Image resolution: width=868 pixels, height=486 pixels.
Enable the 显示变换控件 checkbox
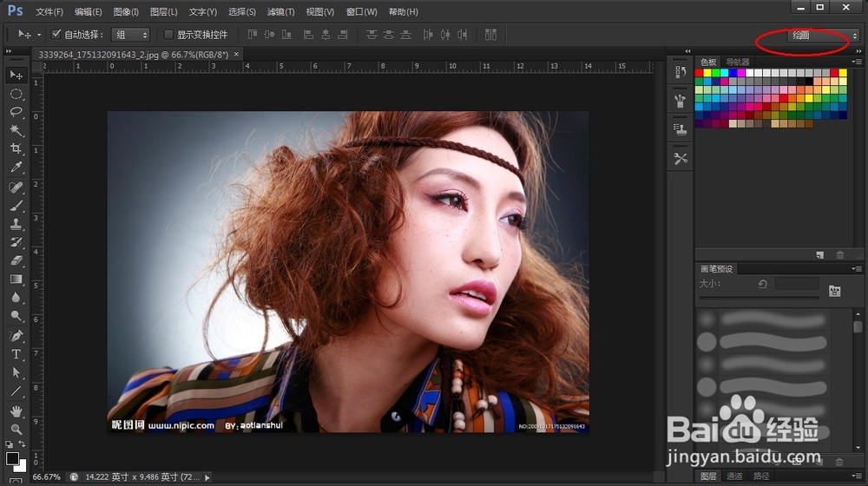[169, 35]
